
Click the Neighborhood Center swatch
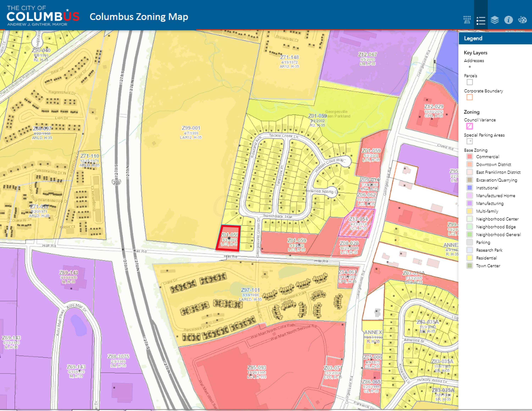[x=470, y=219]
